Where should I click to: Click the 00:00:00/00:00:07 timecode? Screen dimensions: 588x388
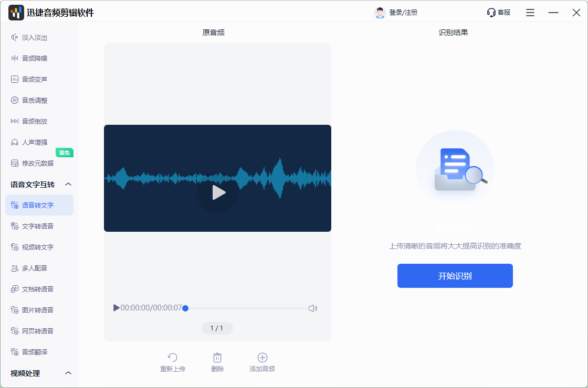click(x=151, y=308)
